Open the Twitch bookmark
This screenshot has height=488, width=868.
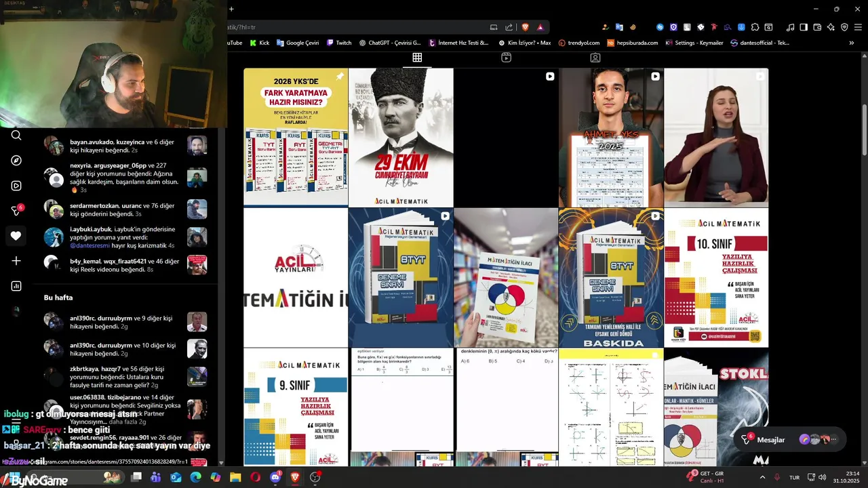[x=338, y=43]
